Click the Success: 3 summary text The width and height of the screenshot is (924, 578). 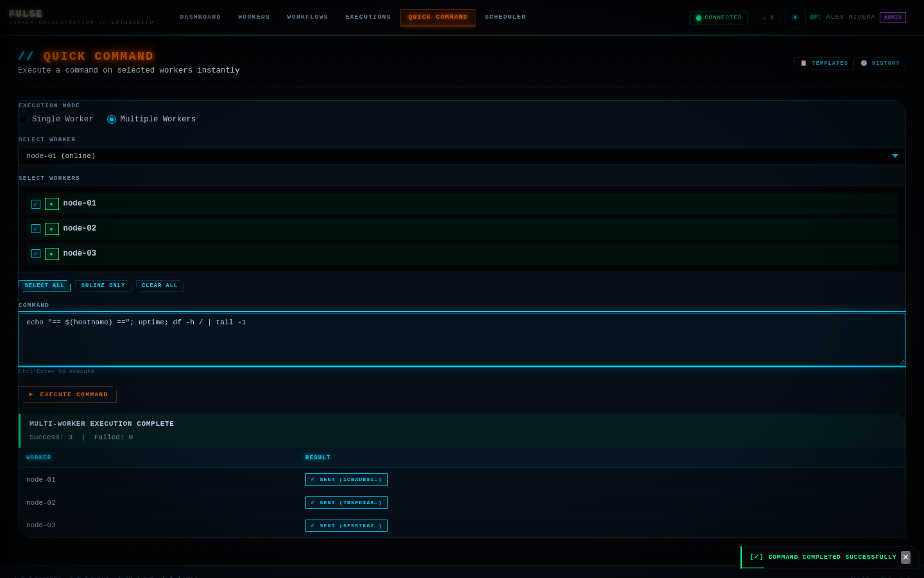(51, 437)
